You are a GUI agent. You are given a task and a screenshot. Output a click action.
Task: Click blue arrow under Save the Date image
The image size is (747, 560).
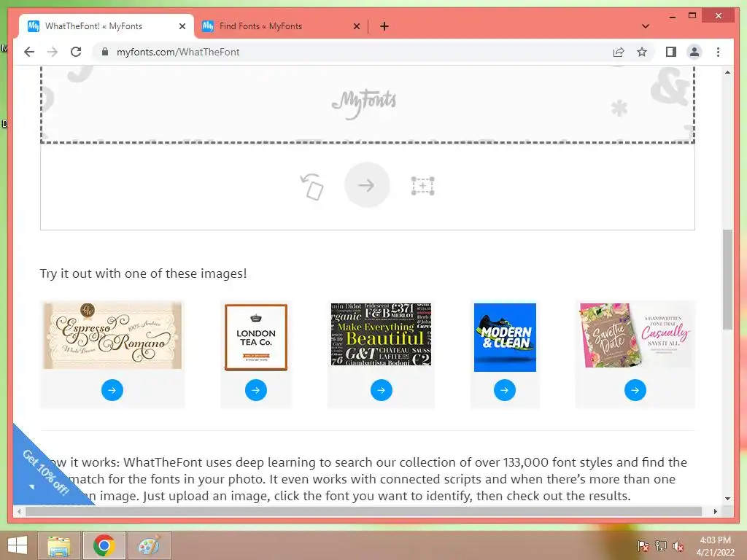coord(635,390)
